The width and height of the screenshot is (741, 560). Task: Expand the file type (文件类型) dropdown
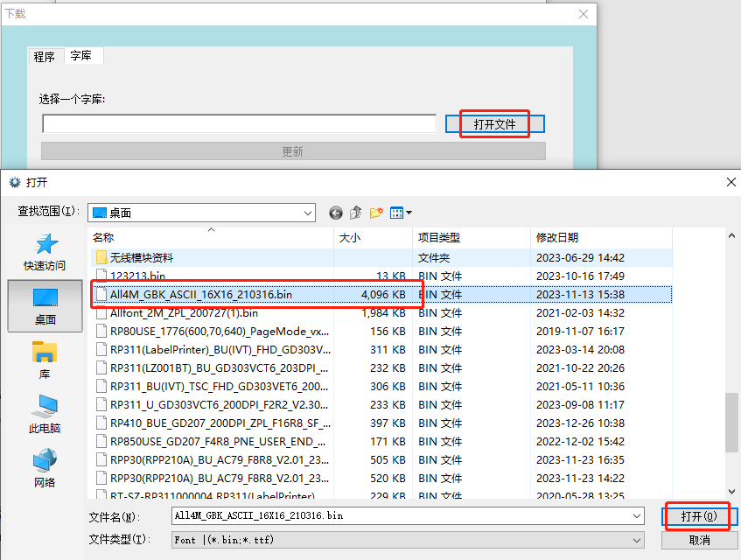(637, 540)
